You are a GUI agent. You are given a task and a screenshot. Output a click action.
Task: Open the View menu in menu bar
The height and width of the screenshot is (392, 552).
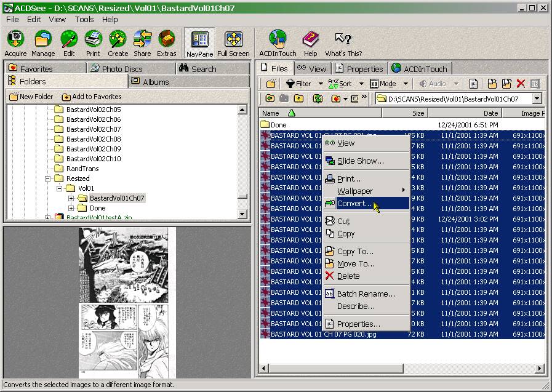57,19
